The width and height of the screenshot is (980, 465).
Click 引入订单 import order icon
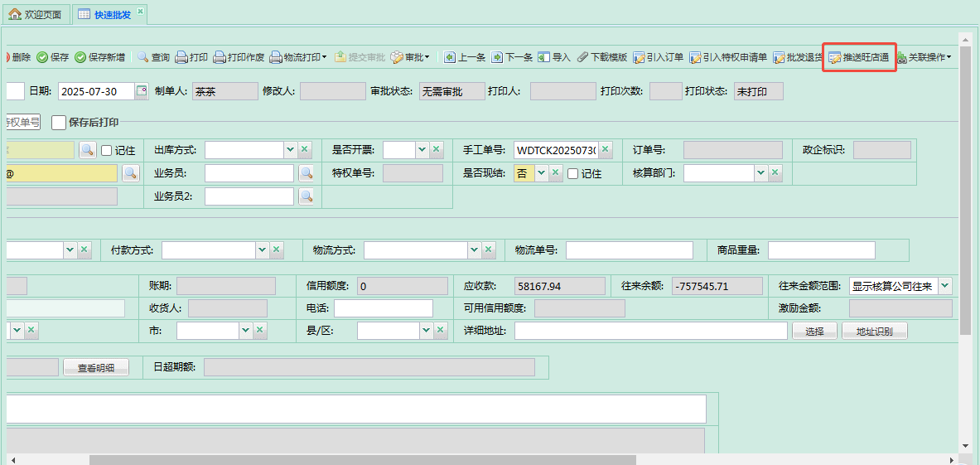[640, 57]
